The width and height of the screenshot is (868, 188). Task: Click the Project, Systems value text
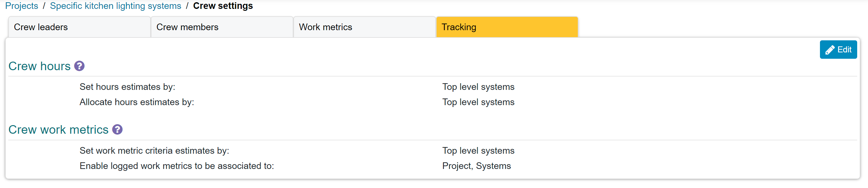pos(476,166)
